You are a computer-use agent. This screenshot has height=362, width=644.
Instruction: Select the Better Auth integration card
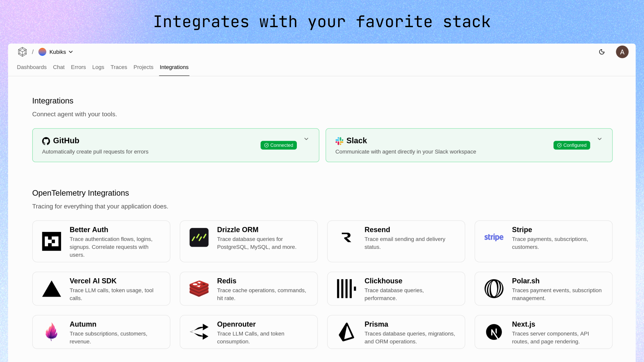pyautogui.click(x=101, y=241)
